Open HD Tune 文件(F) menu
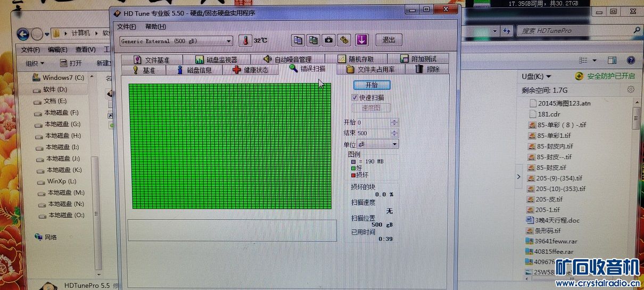Image resolution: width=644 pixels, height=290 pixels. [127, 27]
